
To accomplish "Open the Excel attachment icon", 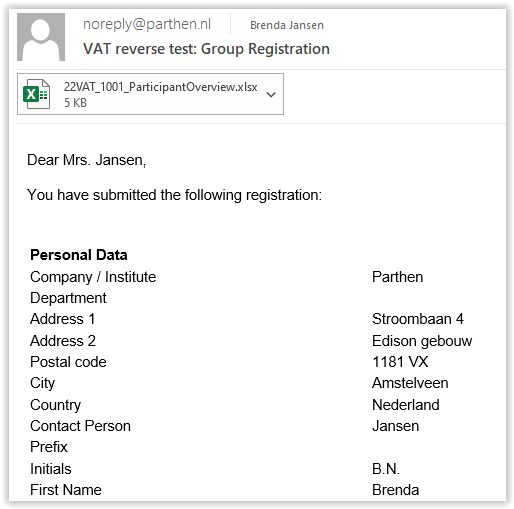I will tap(36, 94).
